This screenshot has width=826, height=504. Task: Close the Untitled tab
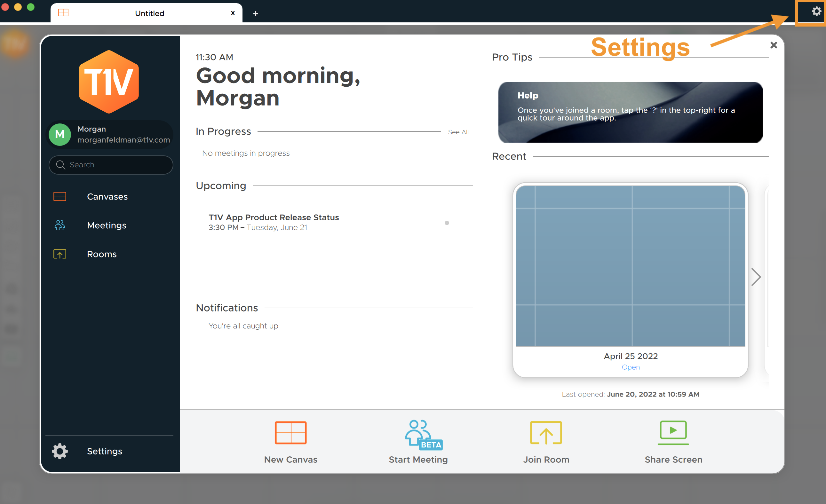coord(233,13)
